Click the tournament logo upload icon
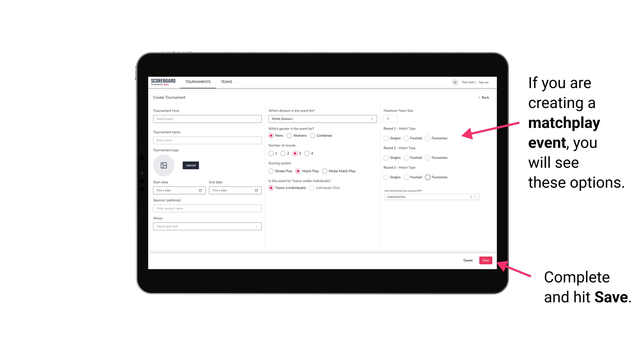This screenshot has width=644, height=346. (x=164, y=165)
